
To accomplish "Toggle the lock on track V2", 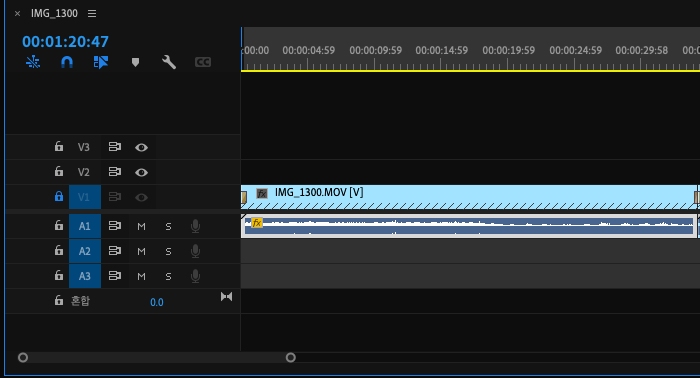I will coord(58,171).
